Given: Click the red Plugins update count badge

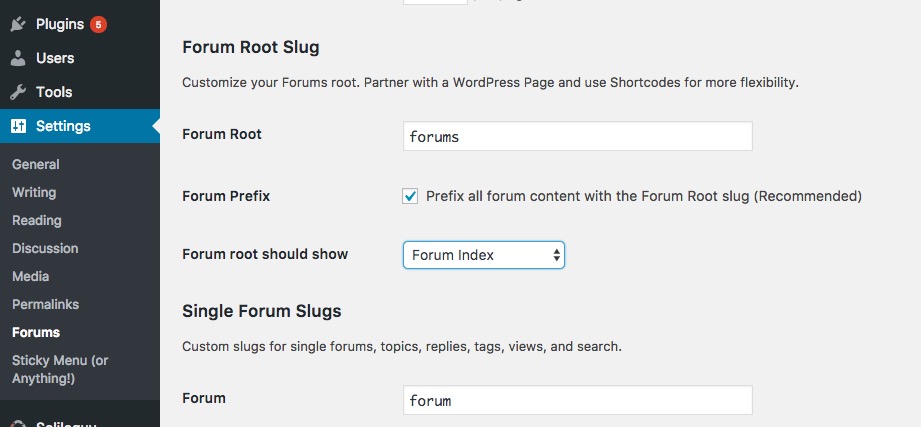Looking at the screenshot, I should coord(98,24).
